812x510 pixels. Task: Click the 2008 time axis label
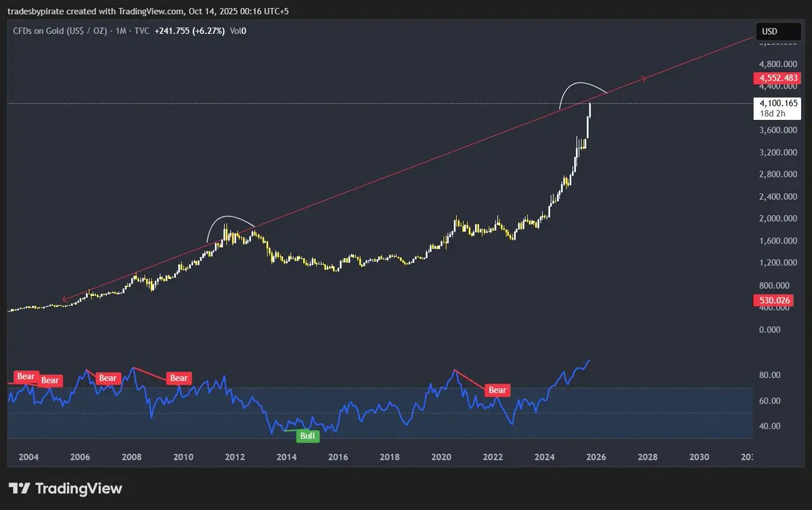coord(131,457)
